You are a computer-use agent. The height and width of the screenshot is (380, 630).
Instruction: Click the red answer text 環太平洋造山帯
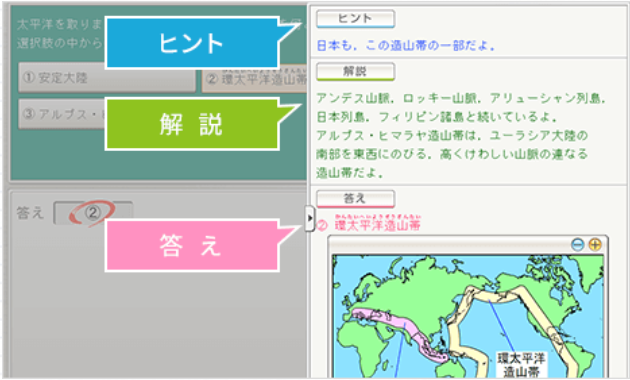coord(378,225)
